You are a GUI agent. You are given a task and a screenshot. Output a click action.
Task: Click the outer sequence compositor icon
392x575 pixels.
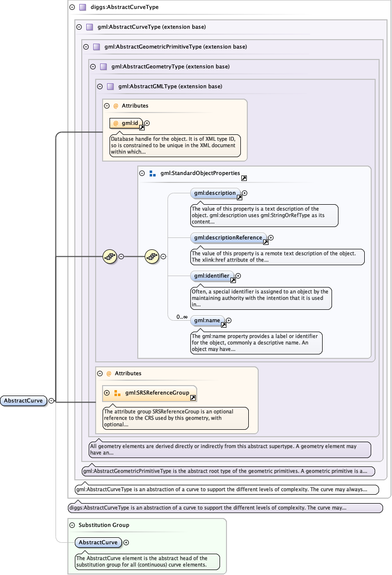109,256
